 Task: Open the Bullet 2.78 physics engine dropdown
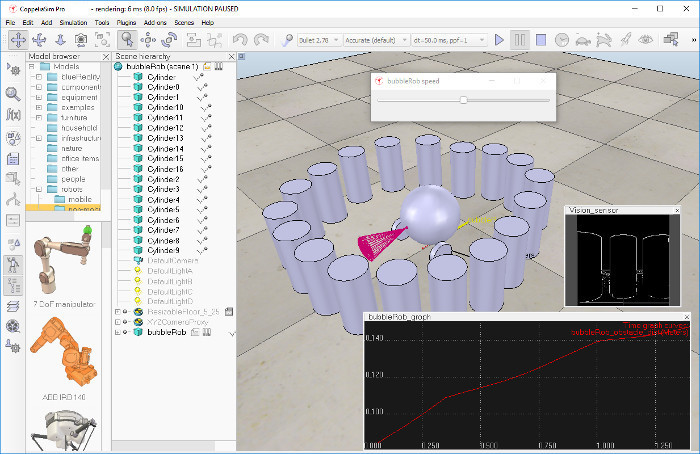point(319,40)
